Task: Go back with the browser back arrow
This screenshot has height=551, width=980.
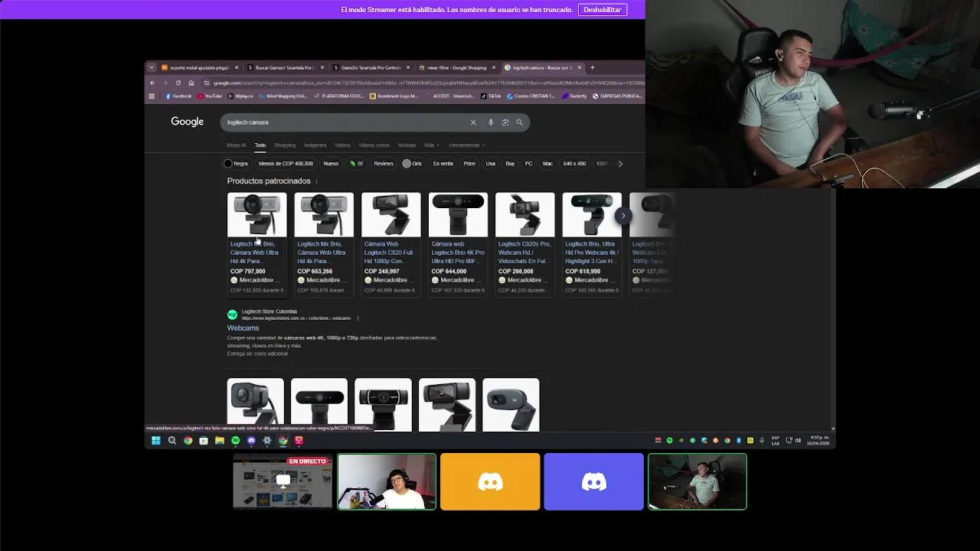Action: click(x=152, y=83)
